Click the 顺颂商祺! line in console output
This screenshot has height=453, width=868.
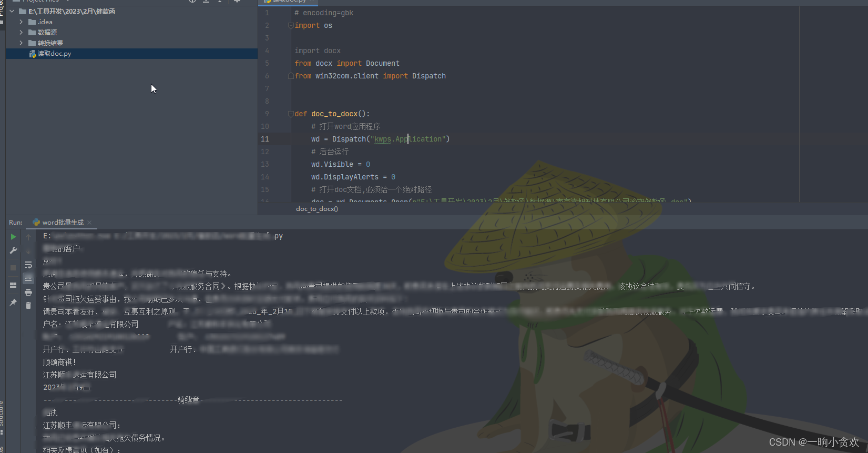[60, 362]
